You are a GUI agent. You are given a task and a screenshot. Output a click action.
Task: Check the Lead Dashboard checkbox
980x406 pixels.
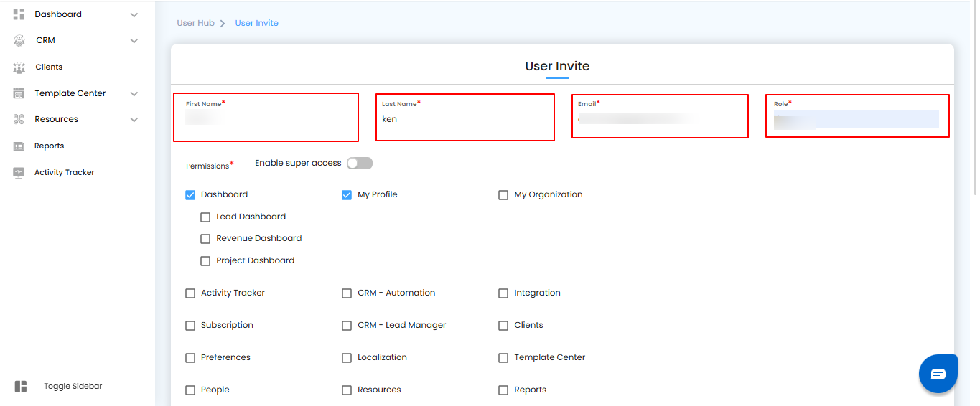point(205,217)
